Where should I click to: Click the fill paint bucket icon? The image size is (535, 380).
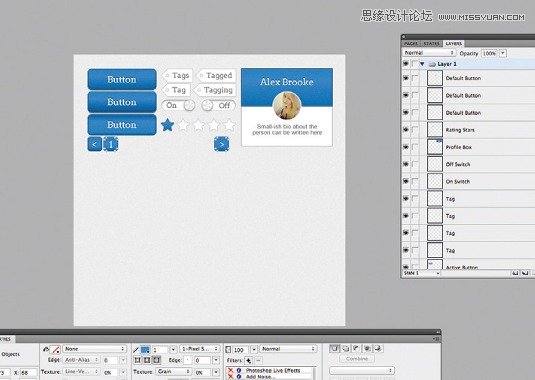(46, 349)
